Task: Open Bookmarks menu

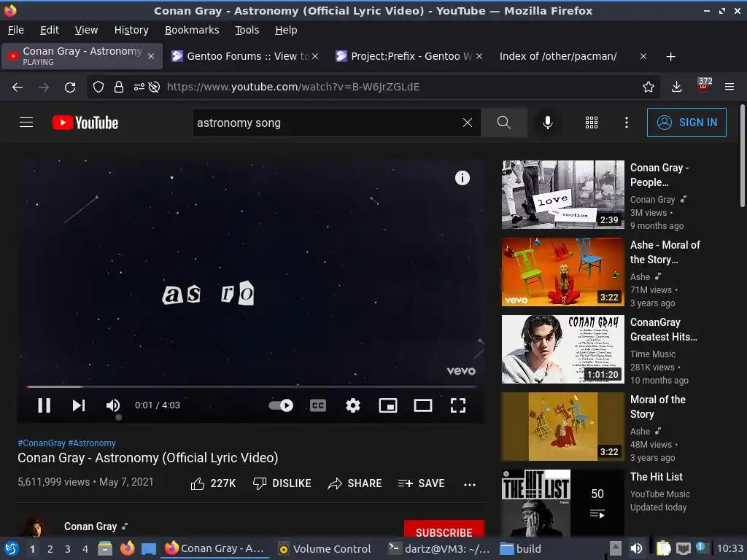Action: [192, 30]
